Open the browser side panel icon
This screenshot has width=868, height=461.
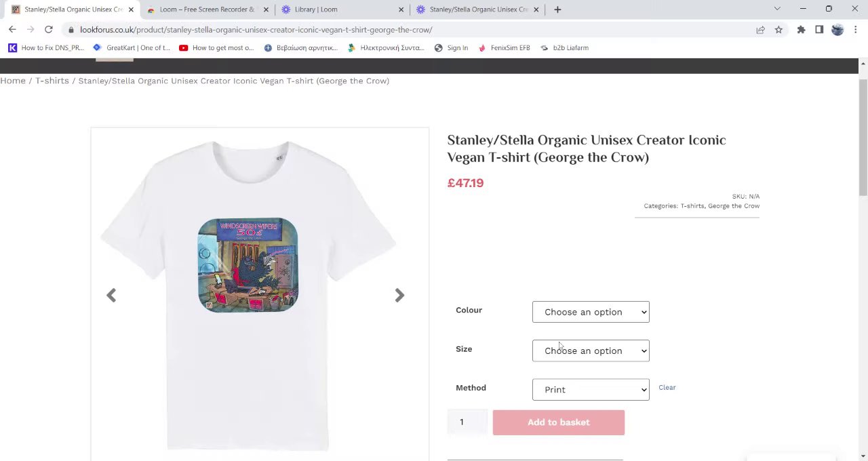(x=819, y=30)
